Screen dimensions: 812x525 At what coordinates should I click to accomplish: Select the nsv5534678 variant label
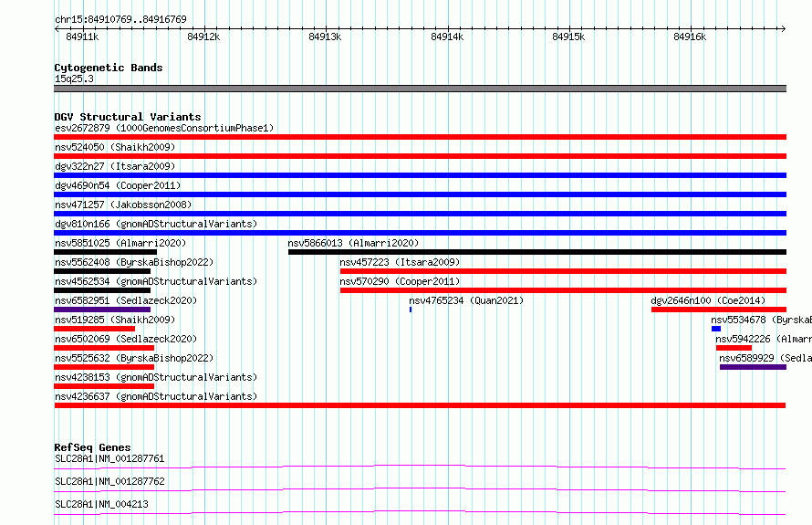click(x=761, y=320)
